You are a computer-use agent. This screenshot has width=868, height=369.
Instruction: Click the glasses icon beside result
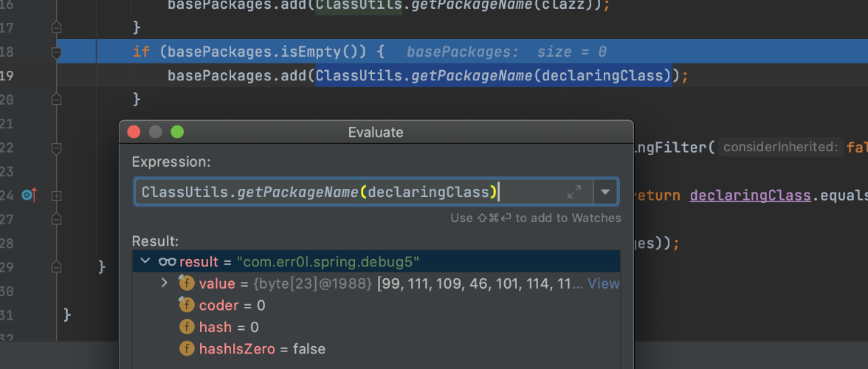168,262
